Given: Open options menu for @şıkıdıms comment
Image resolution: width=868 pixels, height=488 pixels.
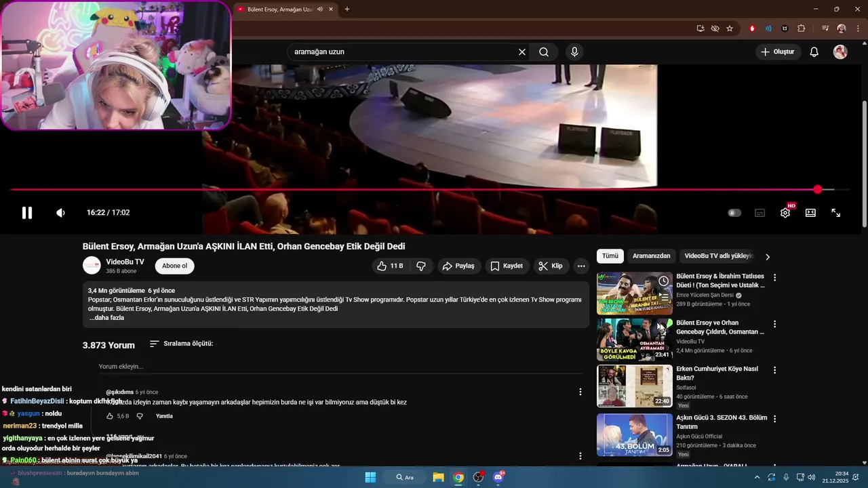Looking at the screenshot, I should (580, 392).
